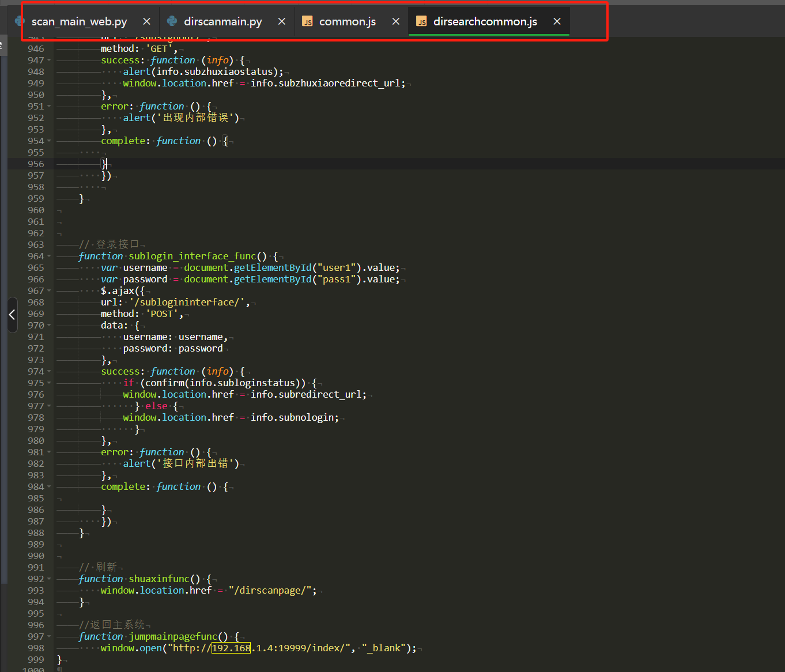785x672 pixels.
Task: Click the JS icon on common.js tab
Action: click(x=308, y=21)
